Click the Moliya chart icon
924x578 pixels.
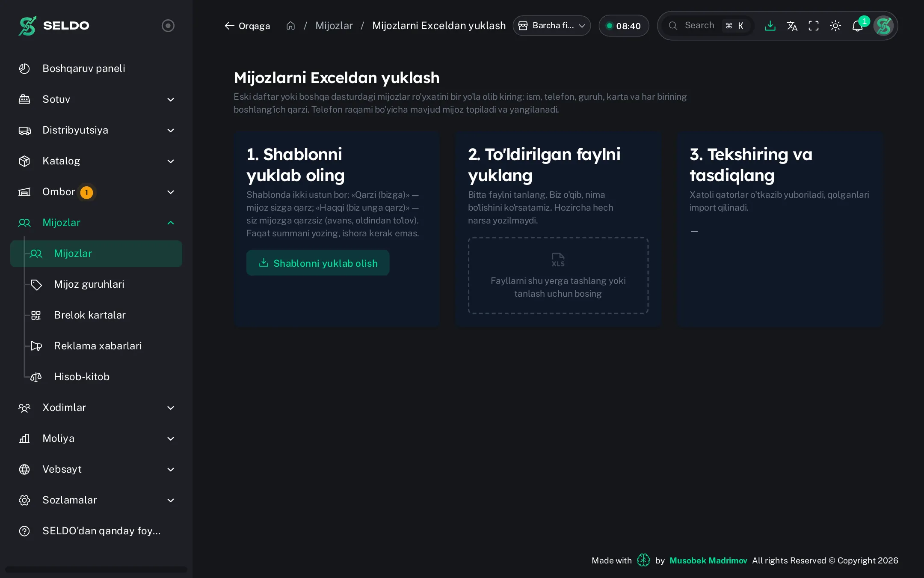point(24,438)
